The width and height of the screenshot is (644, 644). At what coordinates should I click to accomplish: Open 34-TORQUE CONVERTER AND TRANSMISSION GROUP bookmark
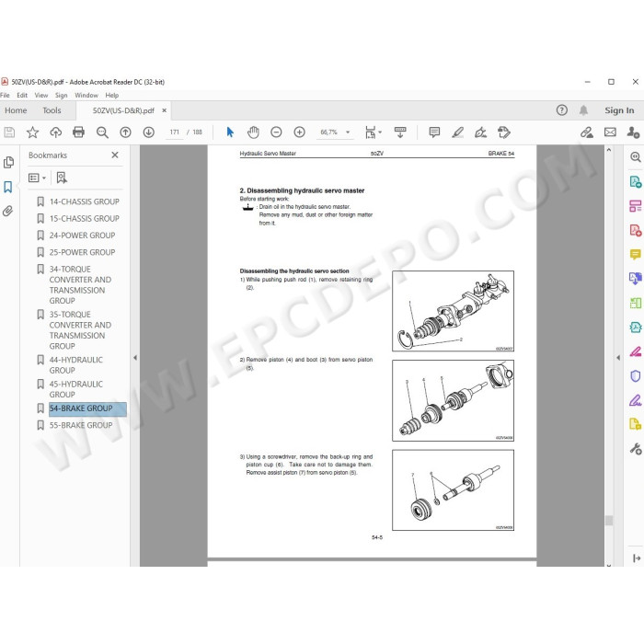(81, 284)
